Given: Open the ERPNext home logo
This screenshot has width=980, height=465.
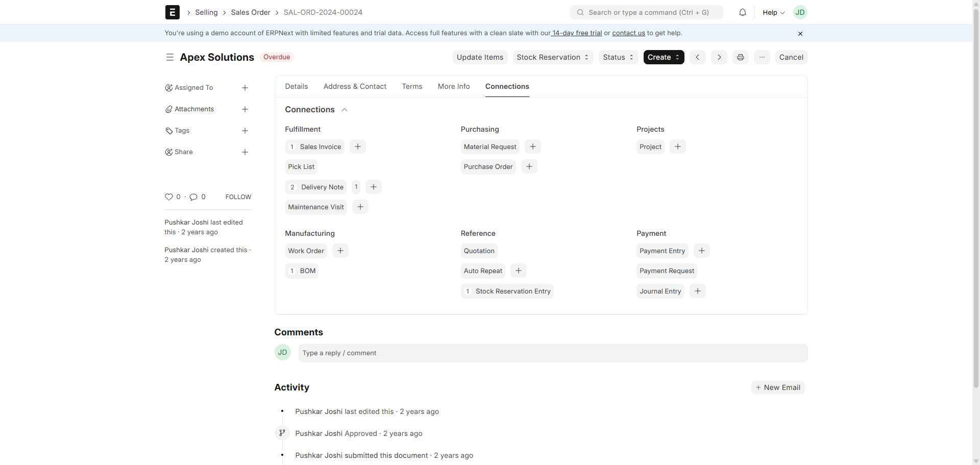Looking at the screenshot, I should click(173, 12).
